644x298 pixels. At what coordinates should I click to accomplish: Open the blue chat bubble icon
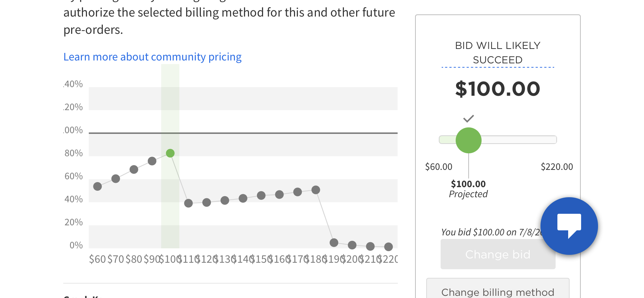(x=569, y=226)
